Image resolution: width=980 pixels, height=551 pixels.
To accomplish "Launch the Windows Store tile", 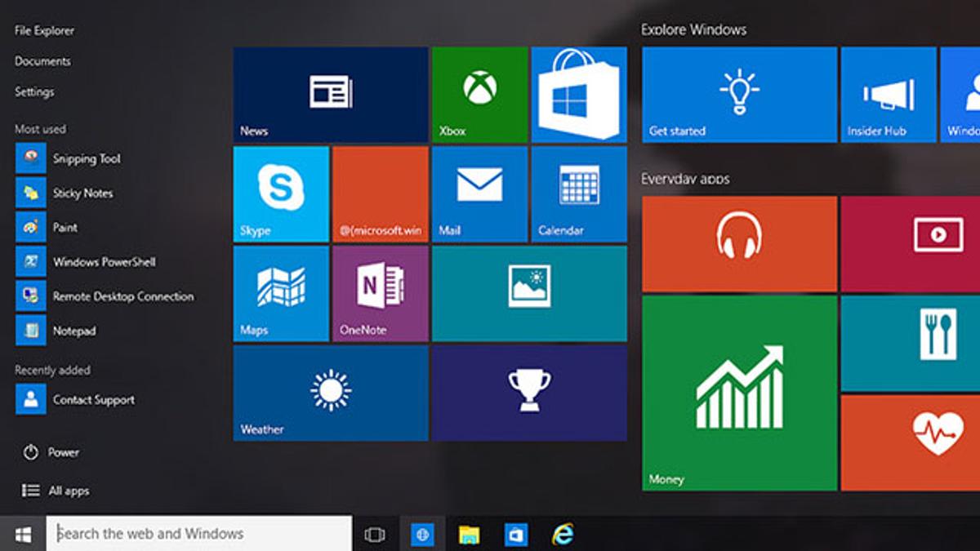I will (x=579, y=95).
